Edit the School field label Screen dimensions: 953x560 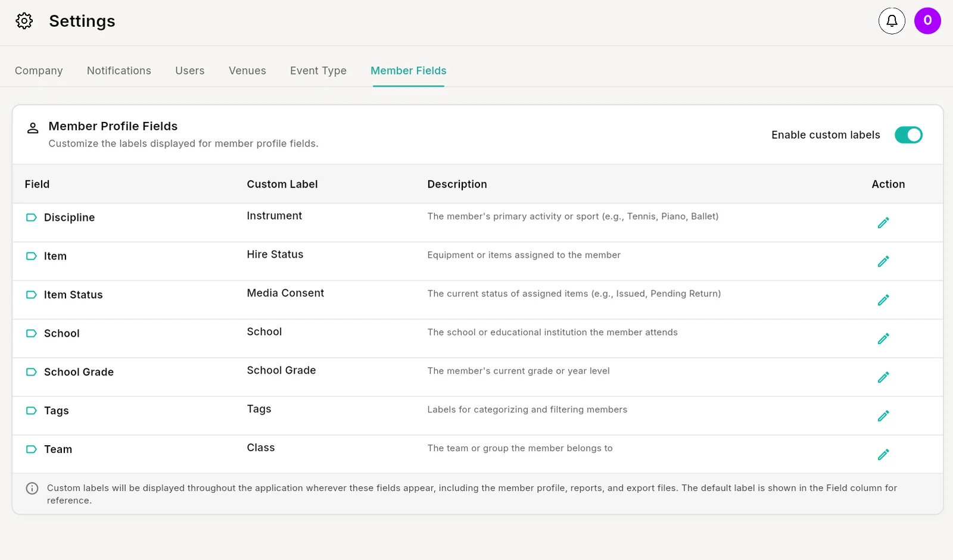(883, 339)
